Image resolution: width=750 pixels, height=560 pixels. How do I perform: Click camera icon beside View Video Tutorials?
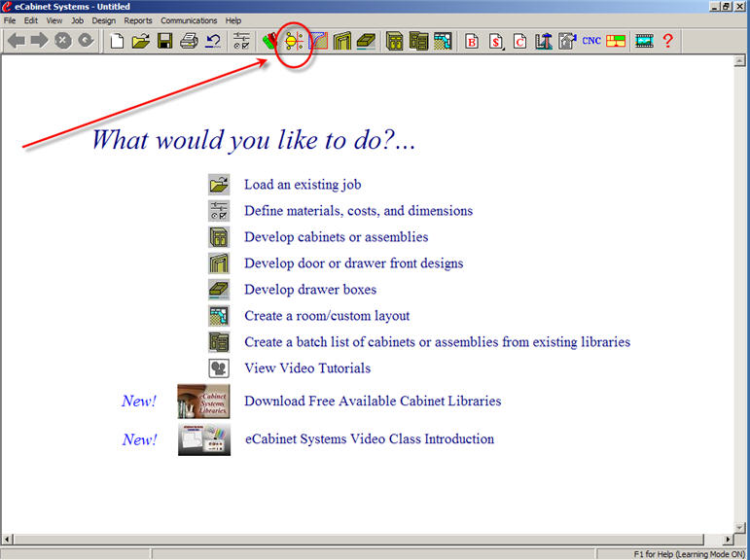219,368
